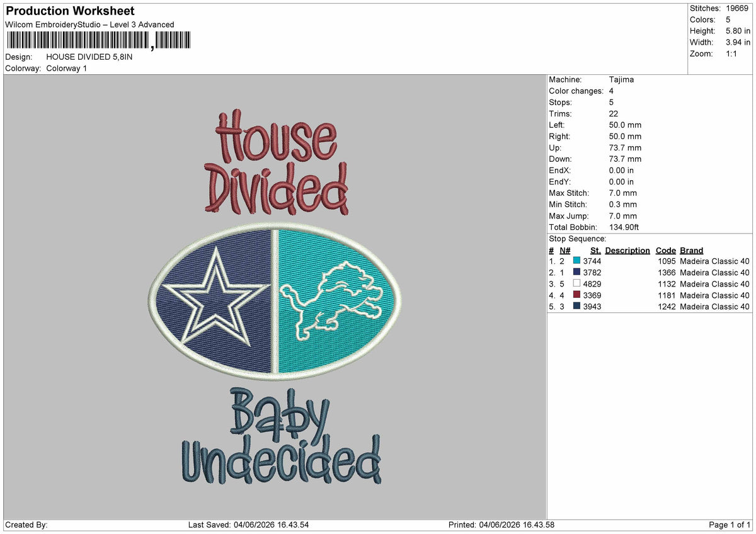Click the Max Jump value '7.0 mm'

tap(623, 216)
